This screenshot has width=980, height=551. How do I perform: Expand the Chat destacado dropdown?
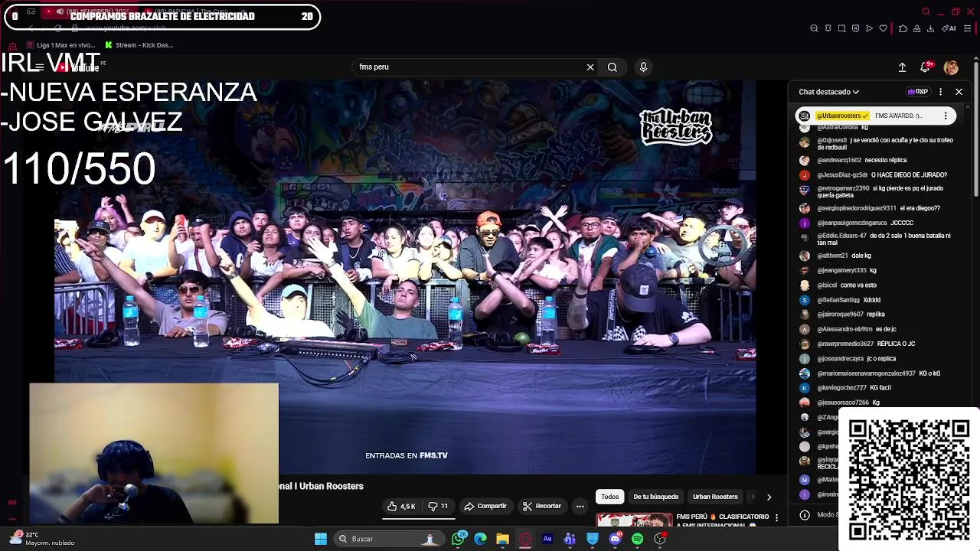click(828, 92)
